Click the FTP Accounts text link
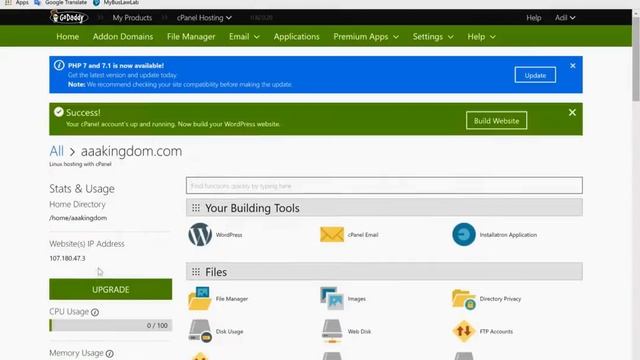This screenshot has width=640, height=360. pos(496,331)
